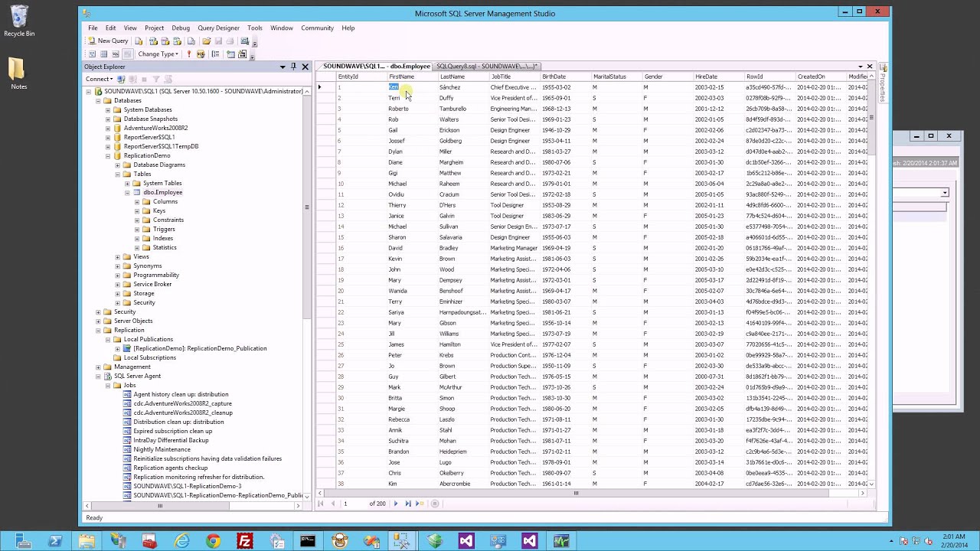Toggle the Show Criteria Pane button
The width and height of the screenshot is (980, 551).
tap(103, 54)
